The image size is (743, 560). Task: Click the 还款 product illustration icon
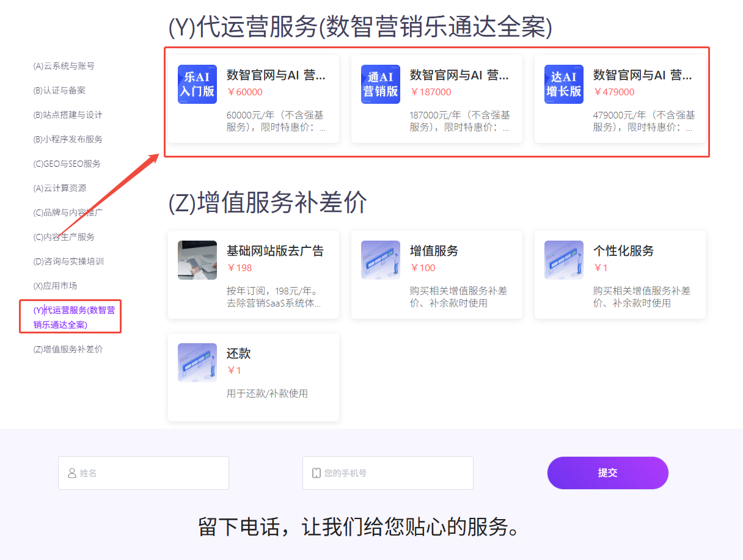click(x=197, y=363)
